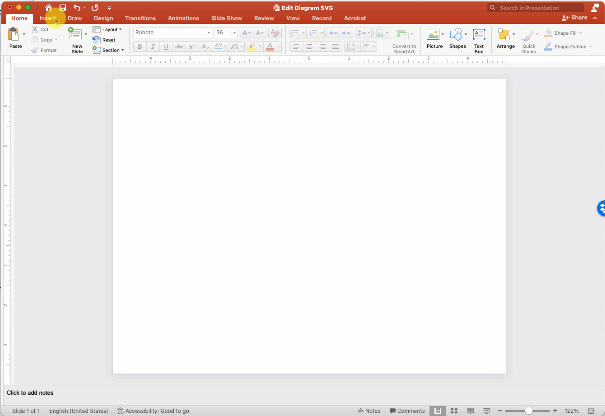605x416 pixels.
Task: Click the Save icon in the title bar
Action: point(62,7)
